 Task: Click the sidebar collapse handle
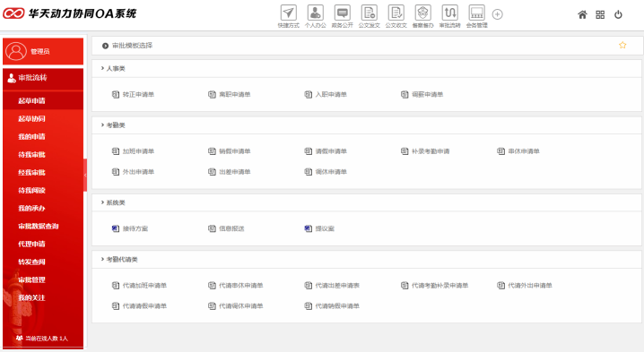click(85, 176)
